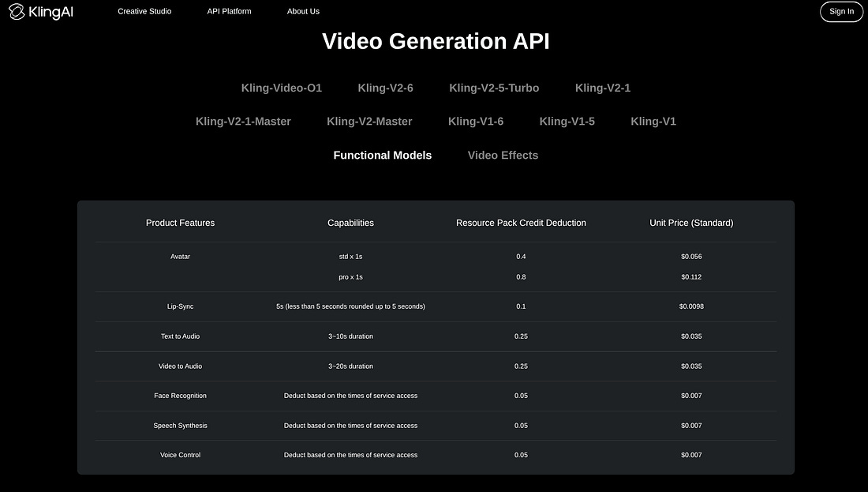
Task: Switch to the Kling-V2-6 tab
Action: [x=385, y=88]
